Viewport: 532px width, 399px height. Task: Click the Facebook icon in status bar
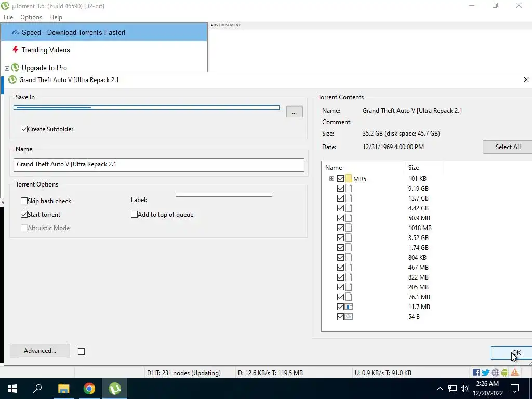click(476, 373)
